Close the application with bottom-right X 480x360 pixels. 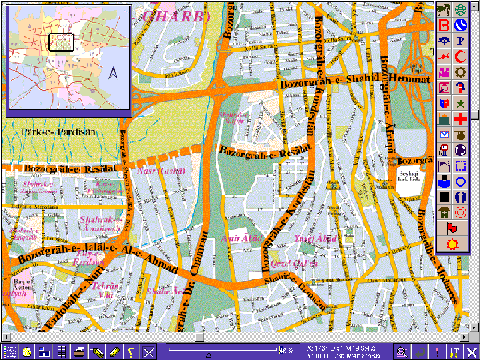471,352
